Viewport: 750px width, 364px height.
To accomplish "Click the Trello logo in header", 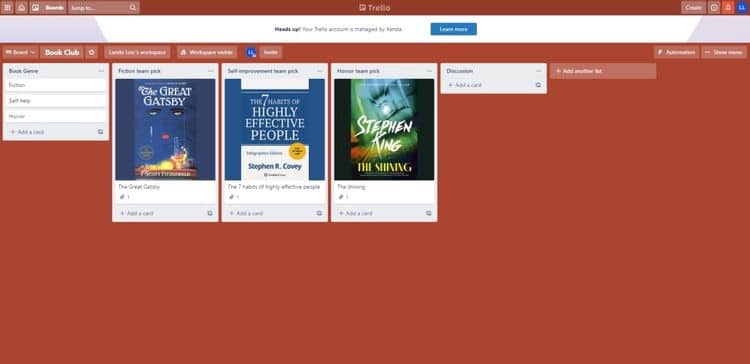I will pos(375,8).
